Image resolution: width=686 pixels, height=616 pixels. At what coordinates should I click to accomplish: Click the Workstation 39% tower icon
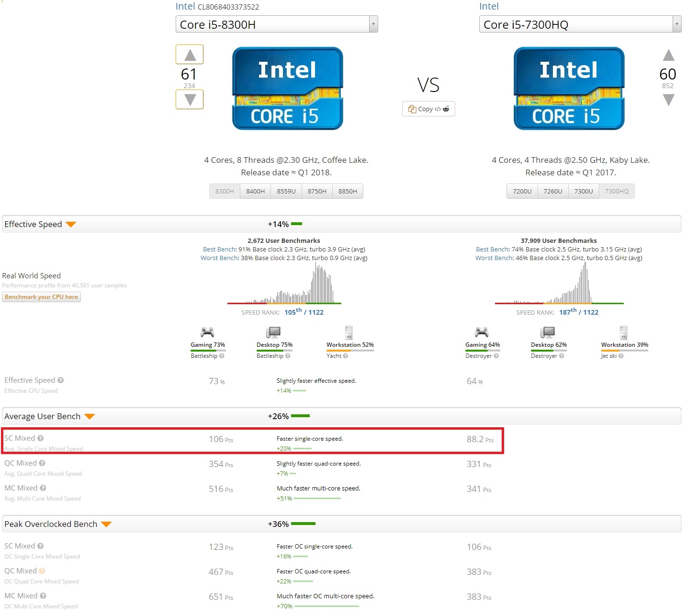pos(623,332)
